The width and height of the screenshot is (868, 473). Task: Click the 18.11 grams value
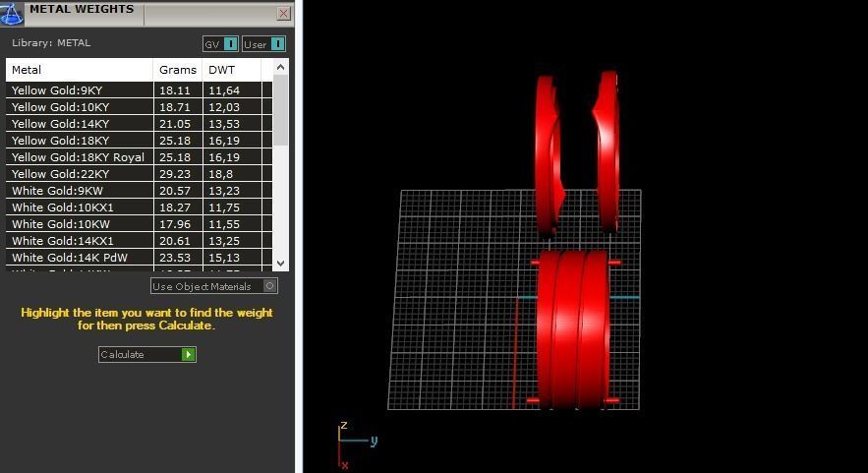(174, 90)
